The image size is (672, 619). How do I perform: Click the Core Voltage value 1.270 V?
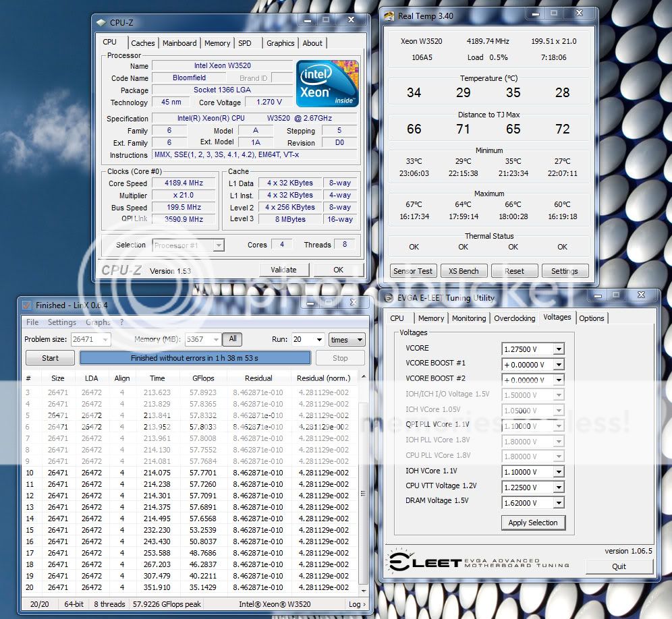pos(269,102)
